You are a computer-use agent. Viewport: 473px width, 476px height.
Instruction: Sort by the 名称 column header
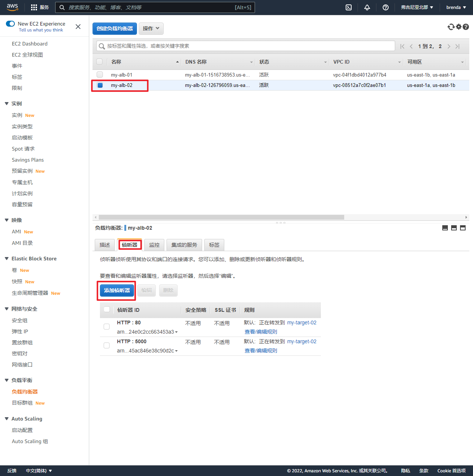tap(144, 62)
